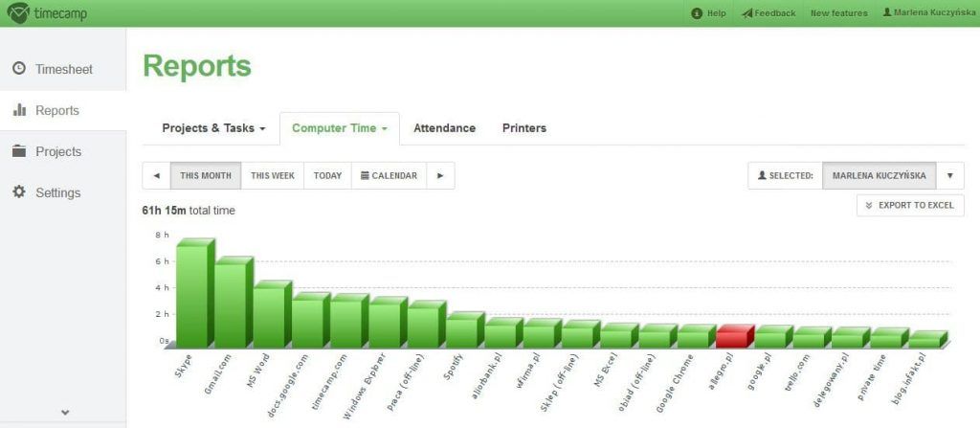
Task: Open New features link
Action: 838,13
